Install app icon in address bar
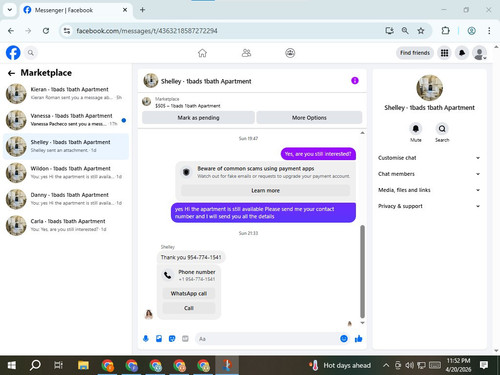This screenshot has width=500, height=375. 389,31
